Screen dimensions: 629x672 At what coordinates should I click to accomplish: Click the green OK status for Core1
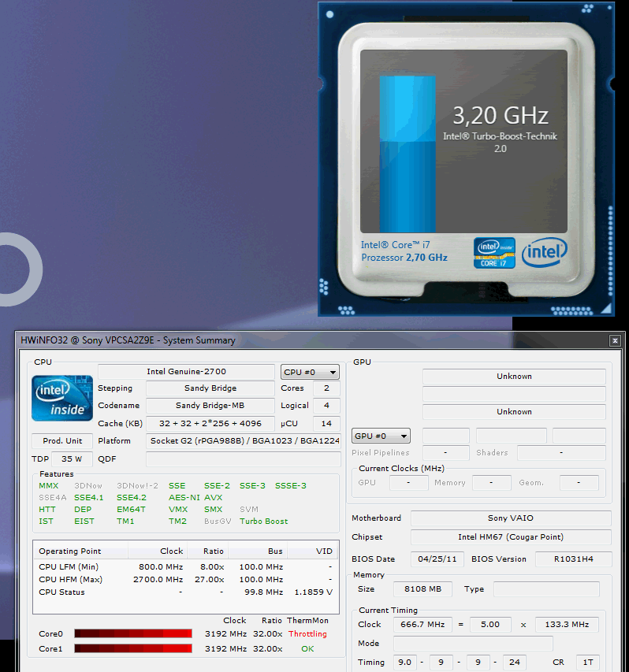click(307, 649)
